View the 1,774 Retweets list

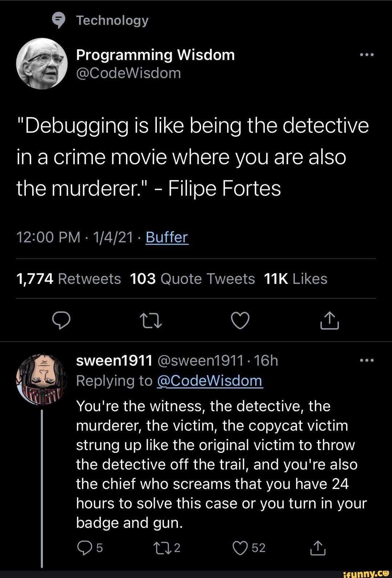pyautogui.click(x=69, y=279)
